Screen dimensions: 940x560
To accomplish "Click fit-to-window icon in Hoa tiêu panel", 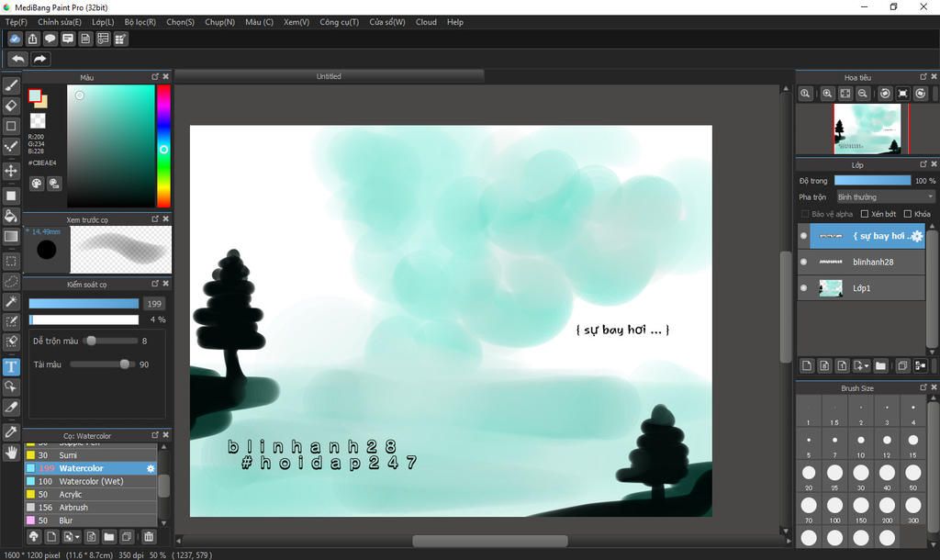I will pos(845,94).
